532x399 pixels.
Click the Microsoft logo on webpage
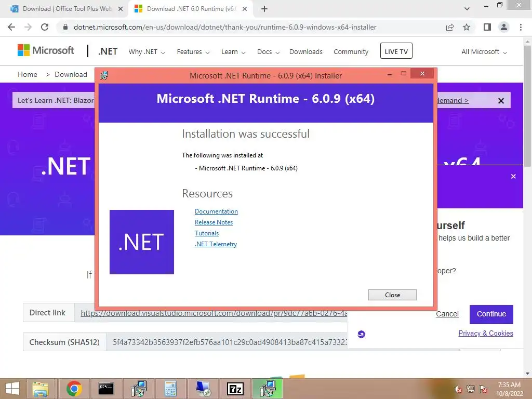pyautogui.click(x=46, y=50)
